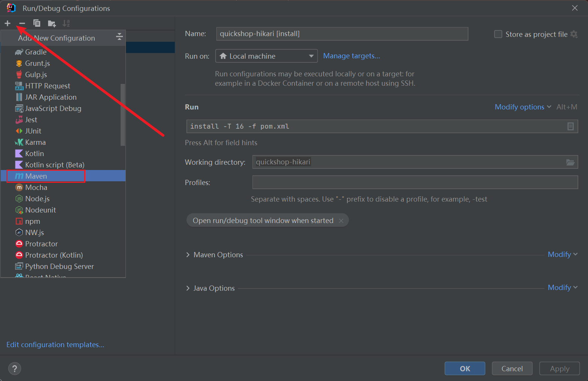This screenshot has width=588, height=381.
Task: Pick npm configuration type
Action: click(63, 221)
